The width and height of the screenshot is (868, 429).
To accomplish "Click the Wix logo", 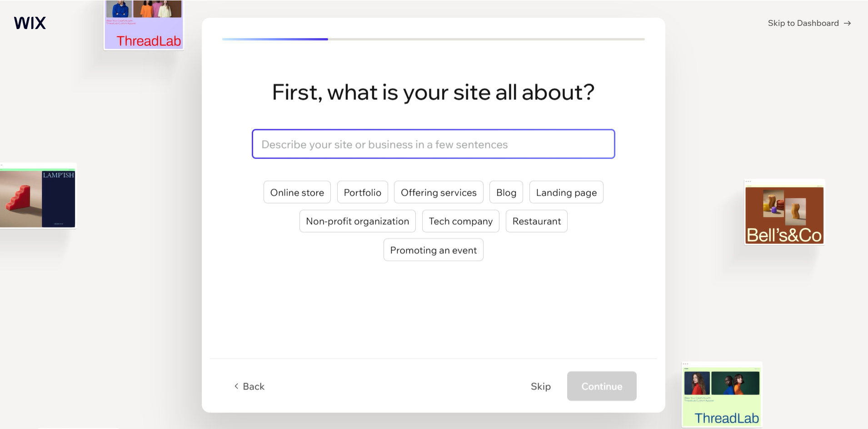I will tap(30, 23).
